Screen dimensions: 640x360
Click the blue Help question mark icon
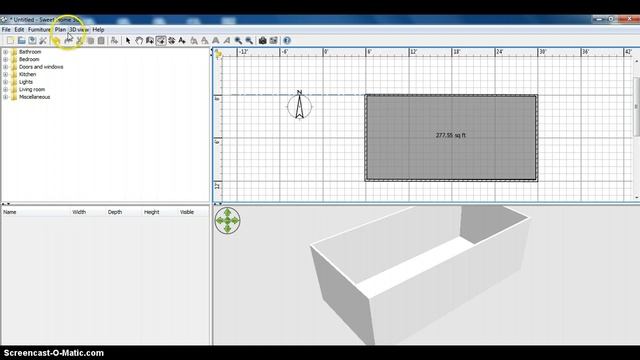[x=287, y=40]
